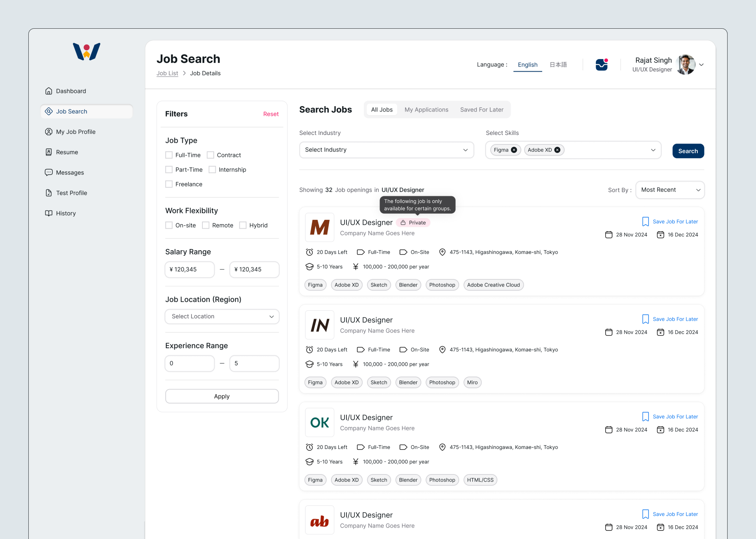Screen dimensions: 756x539
Task: Click the ab company logo
Action: pyautogui.click(x=320, y=520)
